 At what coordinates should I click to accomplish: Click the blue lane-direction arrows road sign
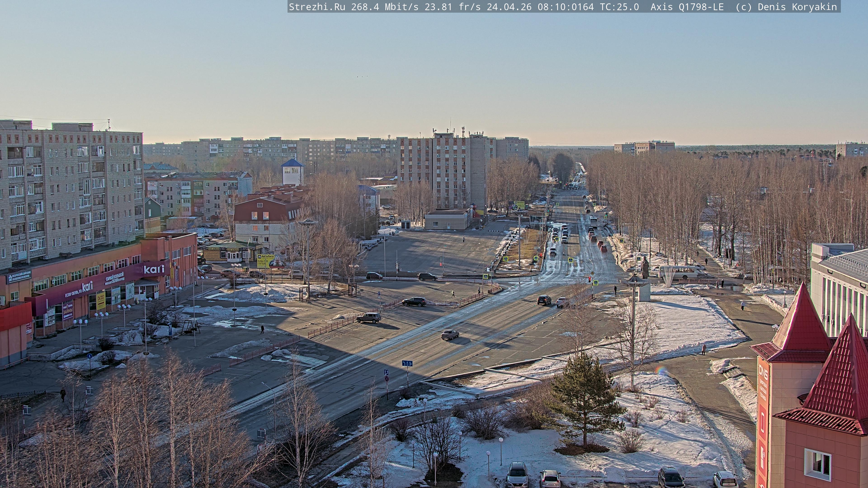point(407,363)
